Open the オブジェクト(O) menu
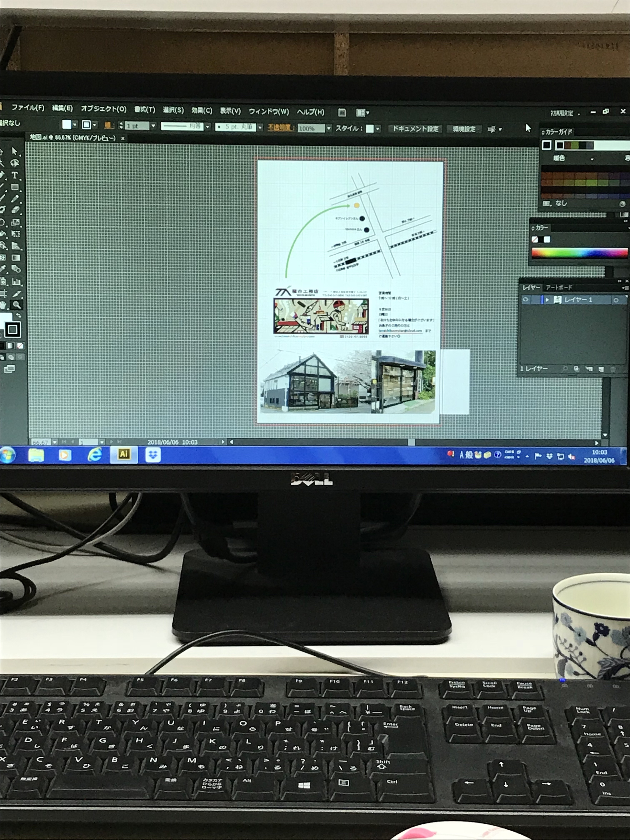630x840 pixels. 104,109
